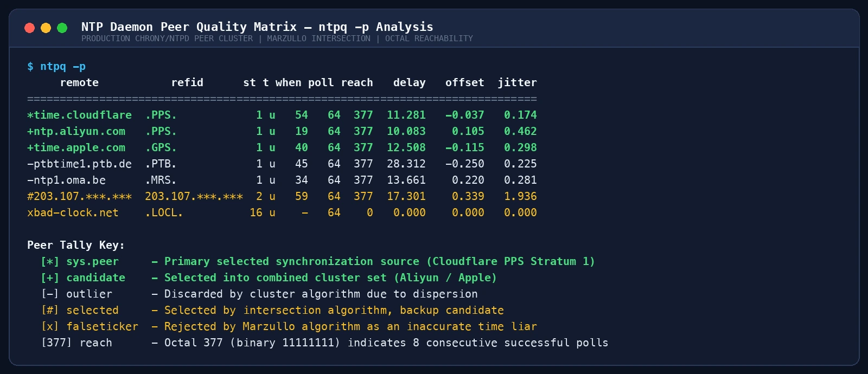Viewport: 868px width, 374px height.
Task: Click the jitter value 0.298
Action: pyautogui.click(x=520, y=147)
